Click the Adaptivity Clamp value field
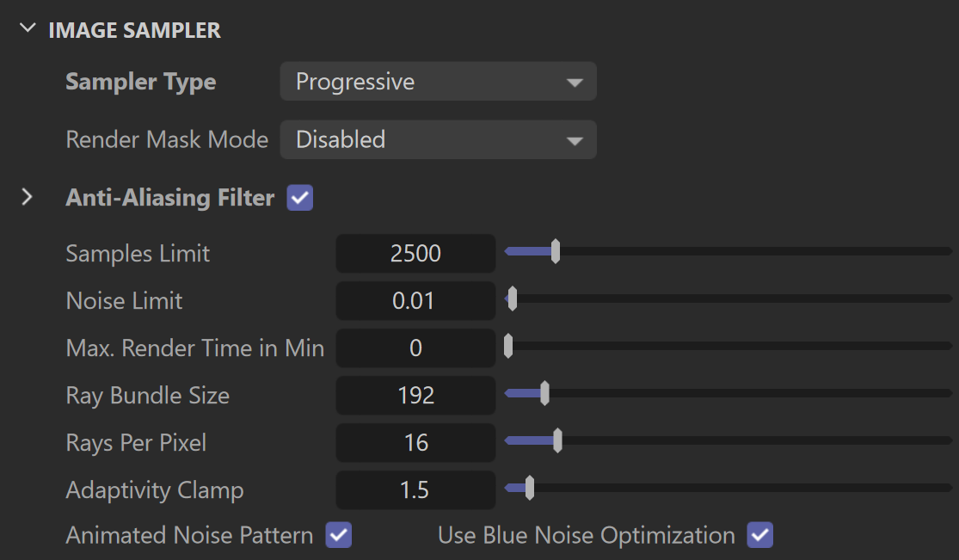959x560 pixels. pyautogui.click(x=415, y=489)
